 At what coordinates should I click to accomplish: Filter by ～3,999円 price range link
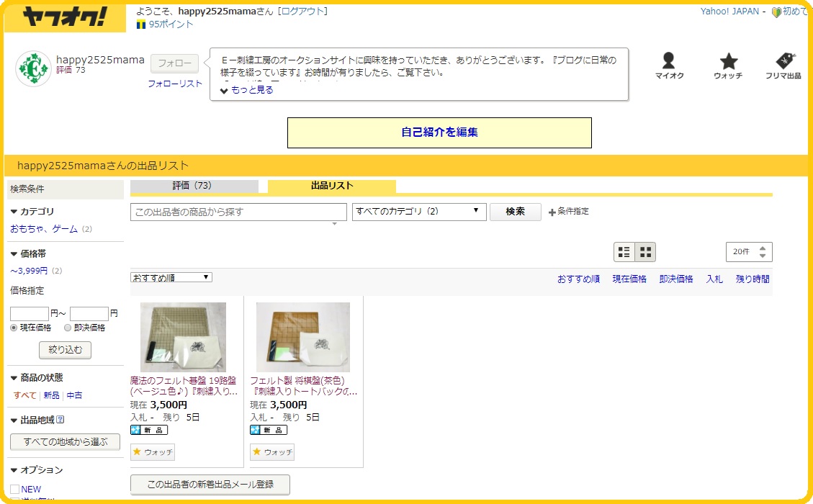pyautogui.click(x=29, y=271)
